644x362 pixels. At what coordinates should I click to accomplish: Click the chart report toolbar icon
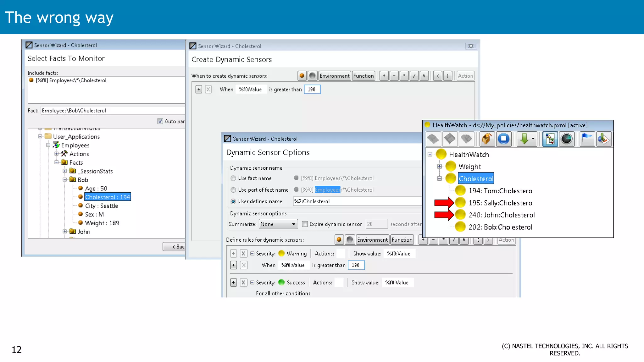[x=603, y=139]
